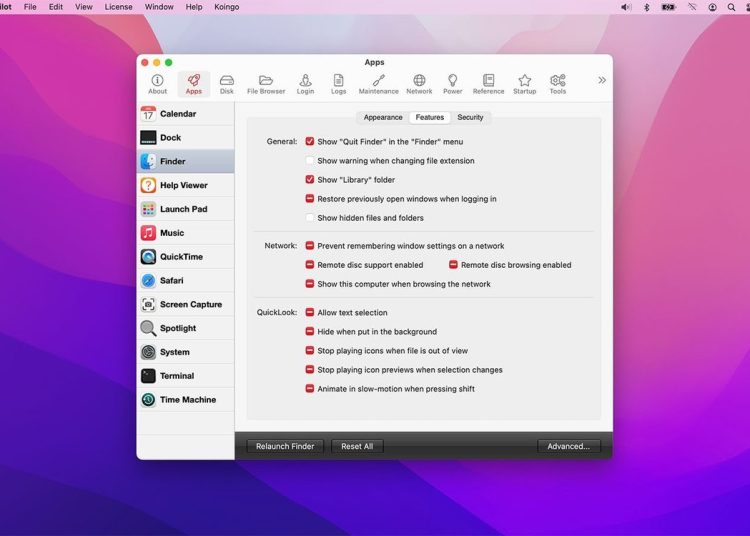This screenshot has height=536, width=750.
Task: Open the Advanced... options button
Action: (568, 446)
